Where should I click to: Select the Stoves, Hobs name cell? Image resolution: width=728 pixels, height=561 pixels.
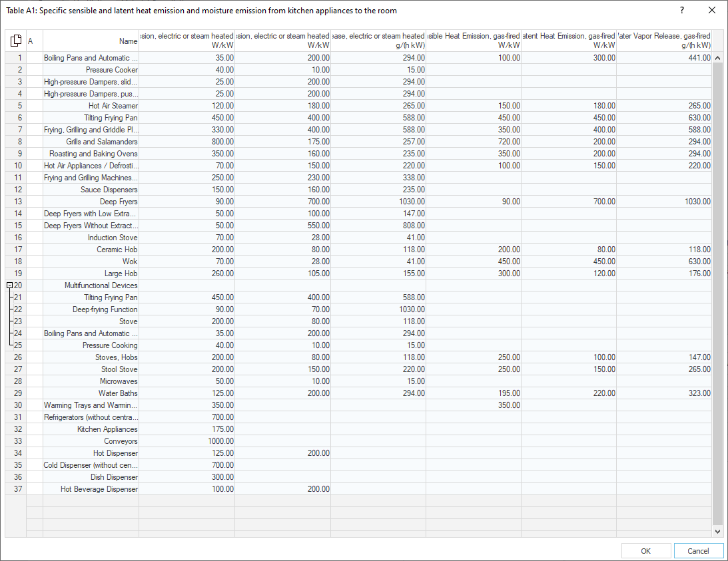pos(91,357)
